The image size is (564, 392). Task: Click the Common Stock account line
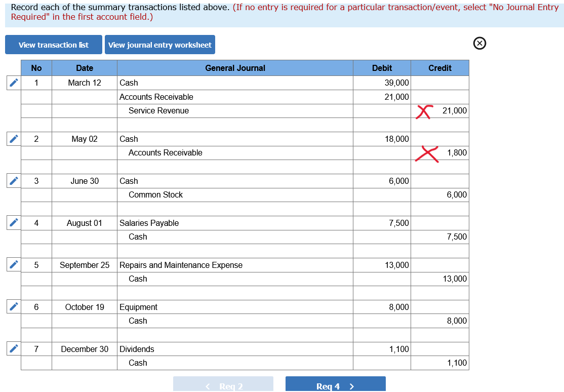point(235,195)
